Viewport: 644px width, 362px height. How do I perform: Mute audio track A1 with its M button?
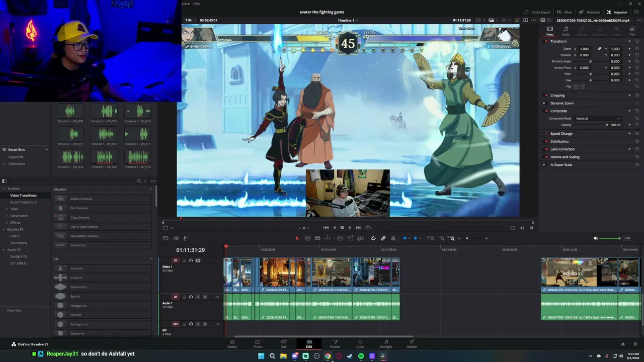(205, 297)
